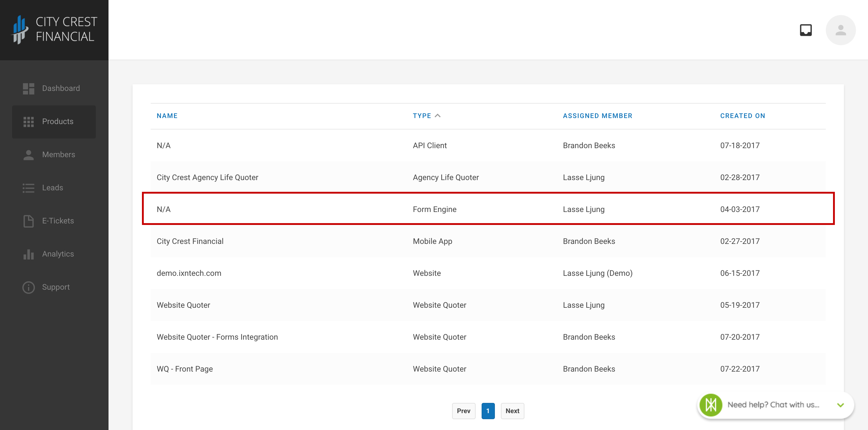Click the 02-28-2017 date cell
The height and width of the screenshot is (430, 868).
click(x=740, y=177)
